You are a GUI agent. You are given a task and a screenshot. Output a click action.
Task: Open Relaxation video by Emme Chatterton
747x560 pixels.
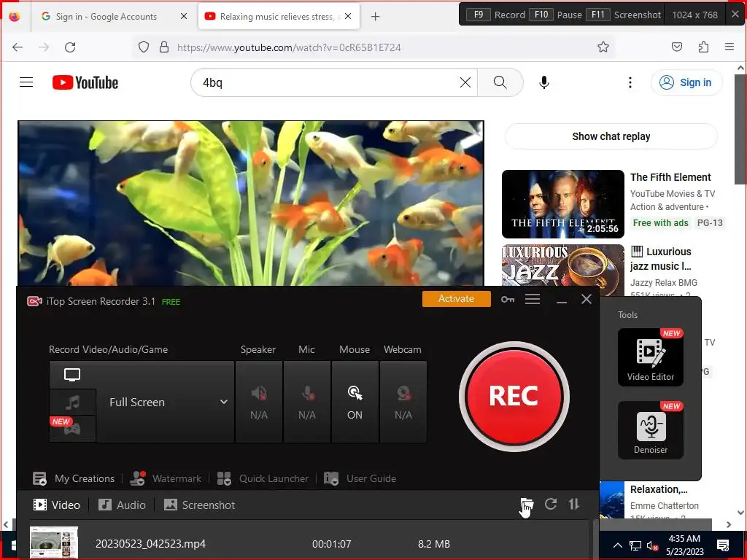click(x=659, y=489)
